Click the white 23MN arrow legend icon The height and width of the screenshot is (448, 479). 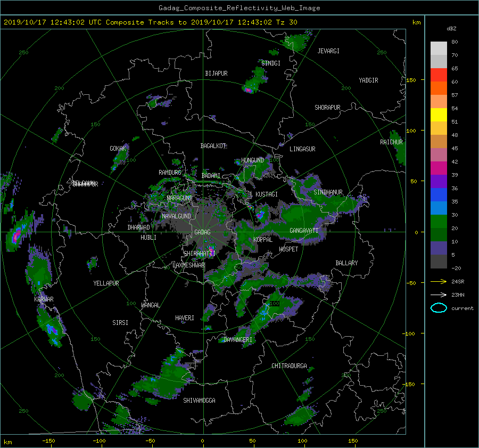click(439, 295)
